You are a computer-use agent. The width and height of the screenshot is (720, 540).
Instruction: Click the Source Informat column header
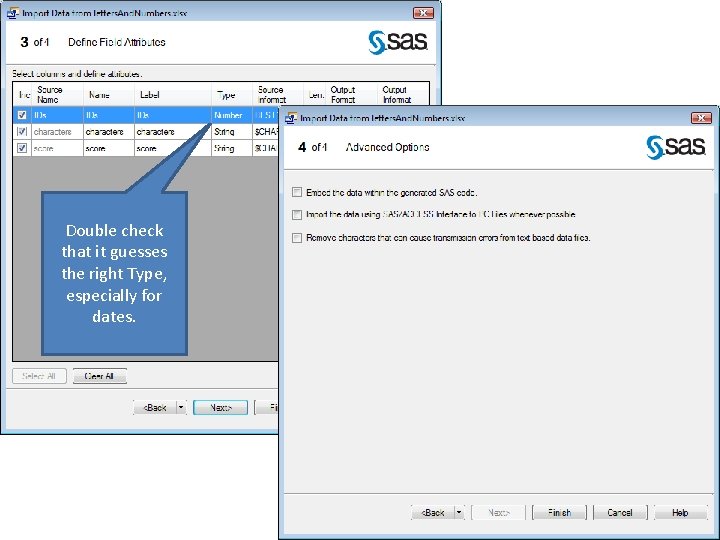pyautogui.click(x=278, y=95)
